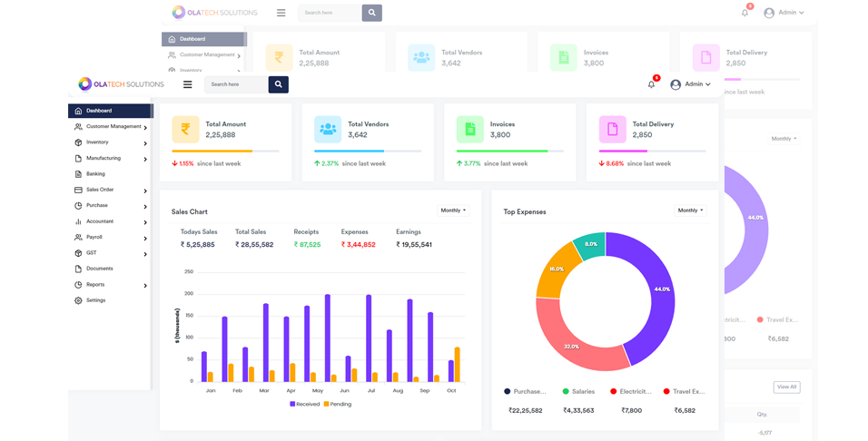Click the people icon on Total Vendors card
This screenshot has height=441, width=868.
tap(328, 130)
